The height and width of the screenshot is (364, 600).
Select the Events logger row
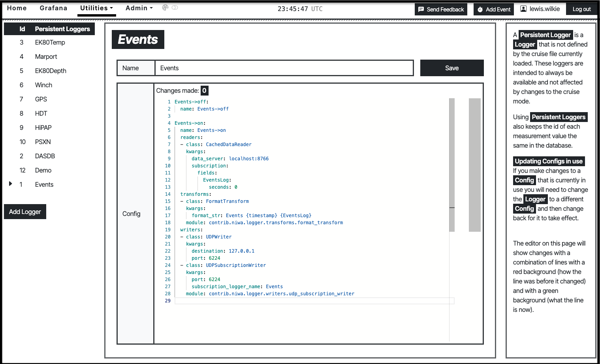pos(49,184)
